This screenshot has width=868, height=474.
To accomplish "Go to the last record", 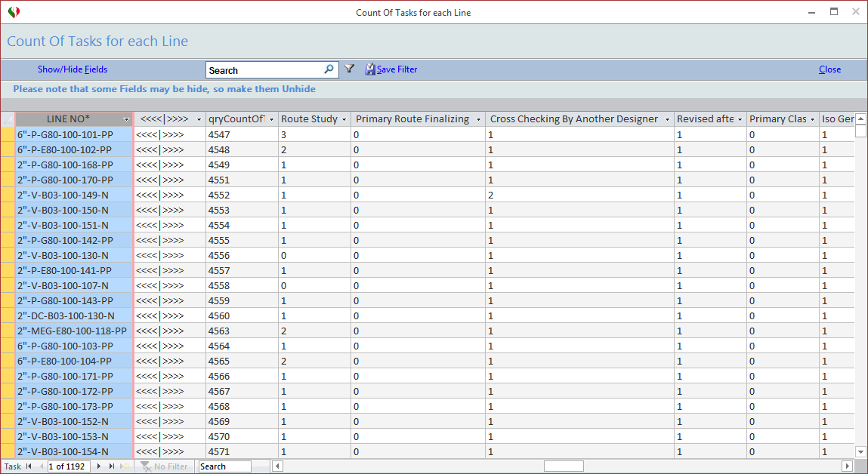I will (112, 466).
